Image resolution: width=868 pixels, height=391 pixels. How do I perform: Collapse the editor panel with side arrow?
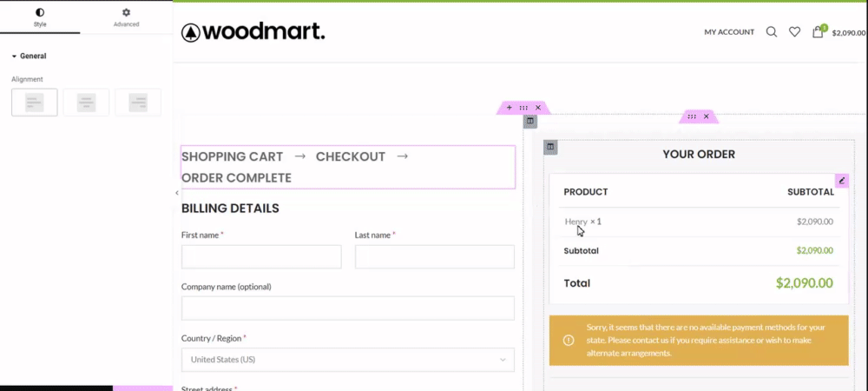click(x=177, y=193)
